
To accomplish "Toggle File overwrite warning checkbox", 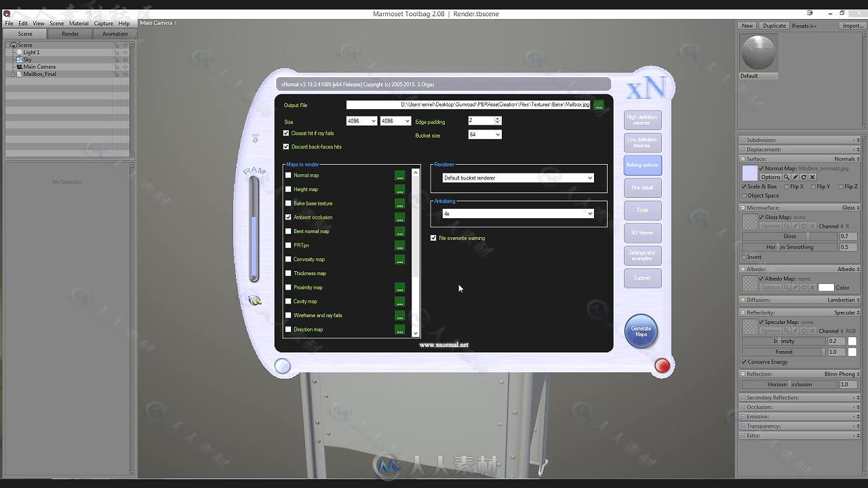I will tap(433, 238).
